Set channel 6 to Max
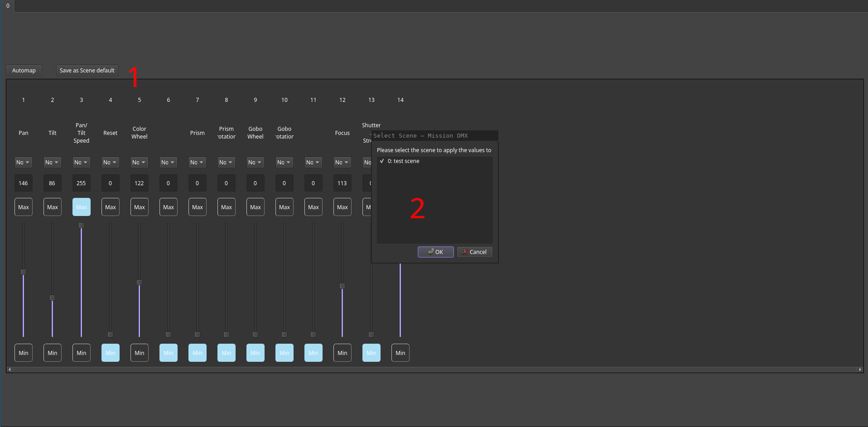Viewport: 868px width, 427px height. [169, 207]
